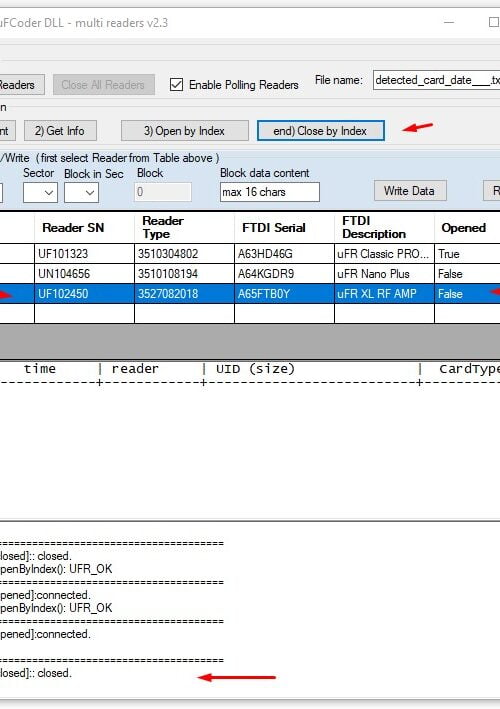This screenshot has height=709, width=500.
Task: Click the False cell in the UN104656 row
Action: [x=467, y=274]
